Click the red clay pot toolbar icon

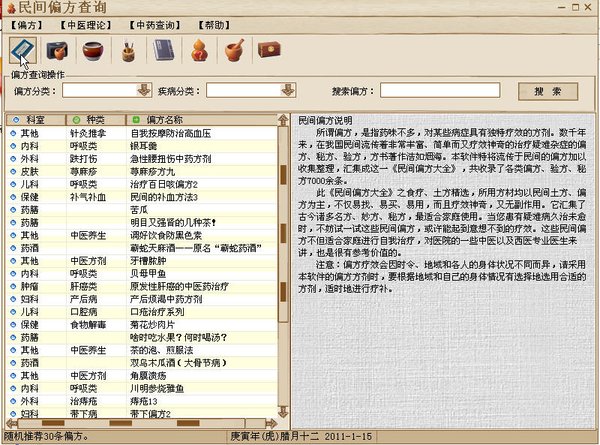click(93, 51)
